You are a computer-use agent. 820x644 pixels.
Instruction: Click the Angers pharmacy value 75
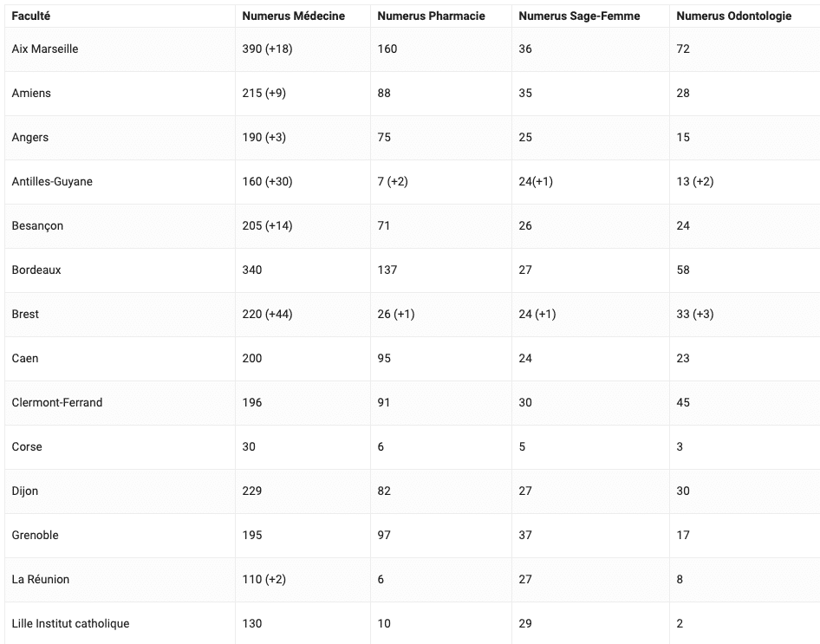pos(384,138)
